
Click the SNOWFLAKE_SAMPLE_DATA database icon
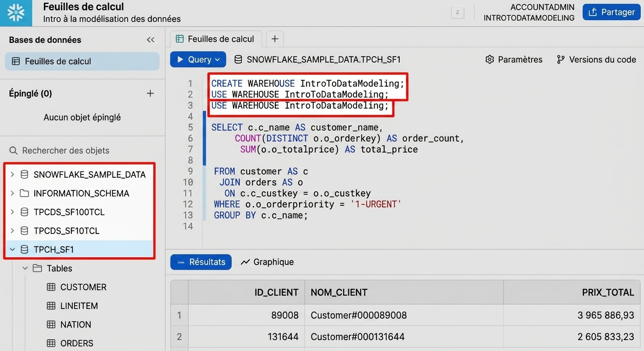pyautogui.click(x=24, y=175)
